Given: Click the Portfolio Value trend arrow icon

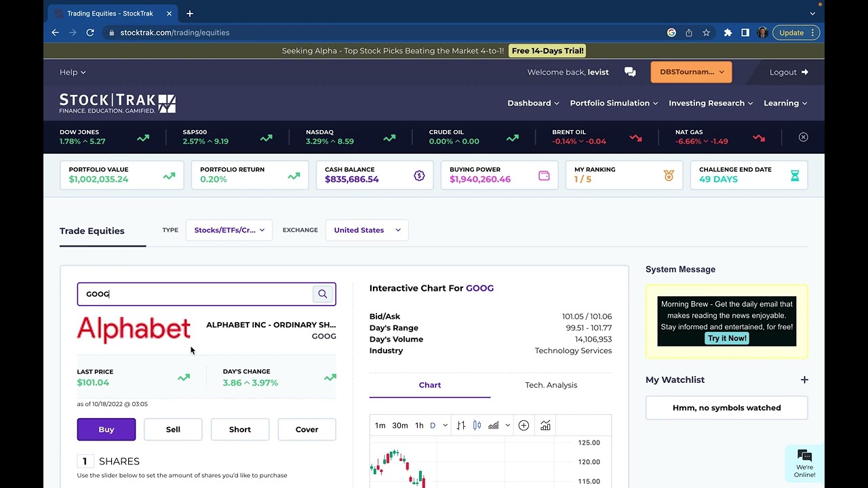Looking at the screenshot, I should coord(169,176).
